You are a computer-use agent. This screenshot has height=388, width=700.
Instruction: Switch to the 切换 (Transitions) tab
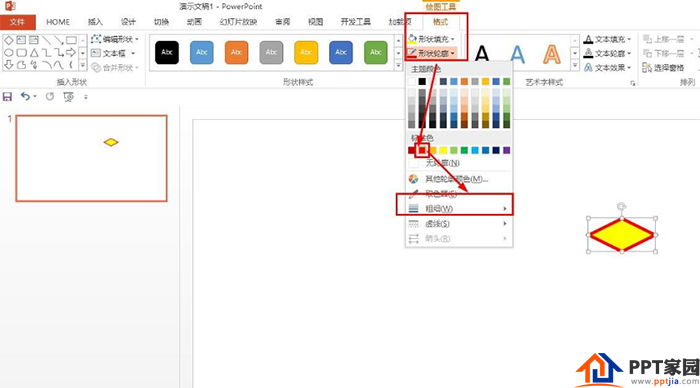pyautogui.click(x=161, y=22)
